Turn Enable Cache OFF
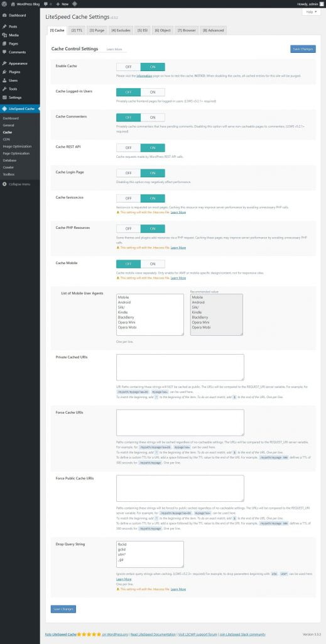Screen dimensions: 326x644 [128, 67]
